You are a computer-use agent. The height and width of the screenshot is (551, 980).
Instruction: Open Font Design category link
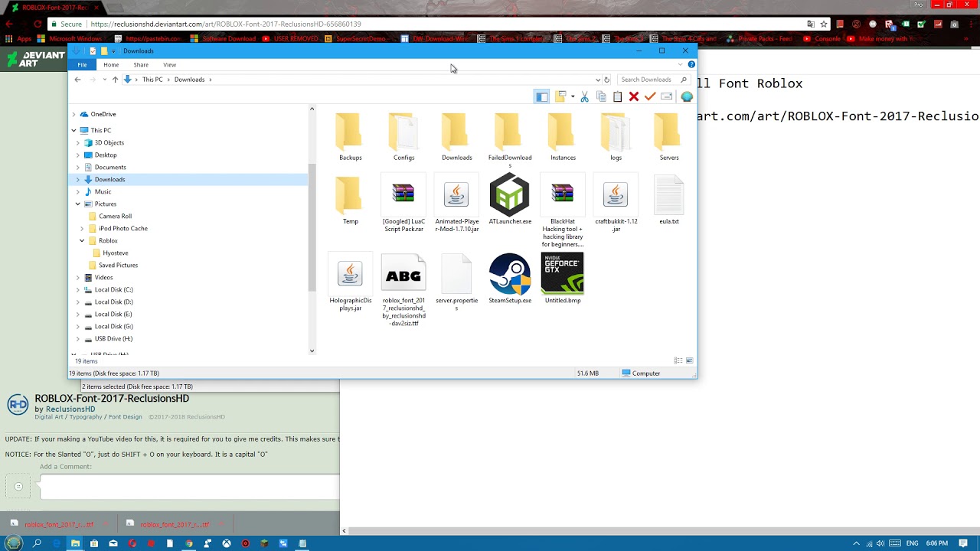point(125,417)
